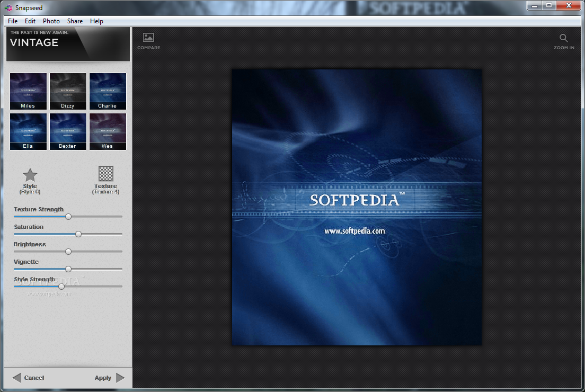Viewport: 585px width, 392px height.
Task: Pick the Dexter vintage preset
Action: tap(68, 131)
